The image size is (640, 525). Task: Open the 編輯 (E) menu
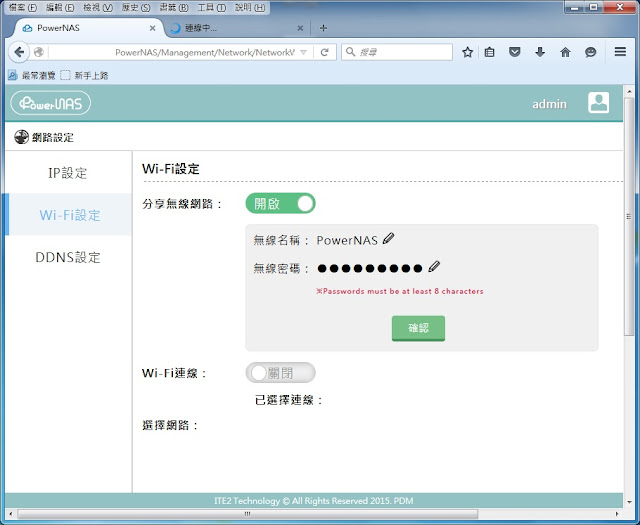(60, 7)
